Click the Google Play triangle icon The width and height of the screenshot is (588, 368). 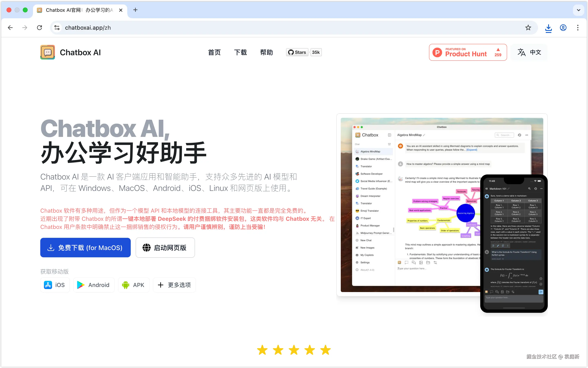[81, 285]
